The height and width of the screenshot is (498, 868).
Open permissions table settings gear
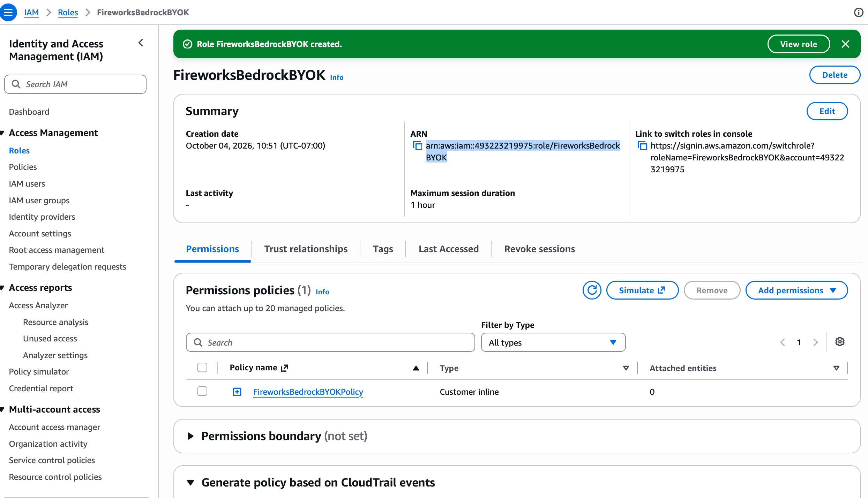tap(840, 342)
